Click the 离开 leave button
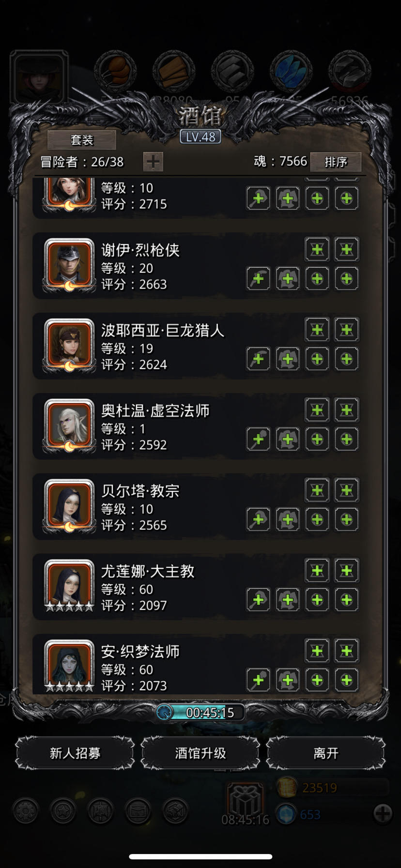The width and height of the screenshot is (401, 868). pyautogui.click(x=326, y=753)
